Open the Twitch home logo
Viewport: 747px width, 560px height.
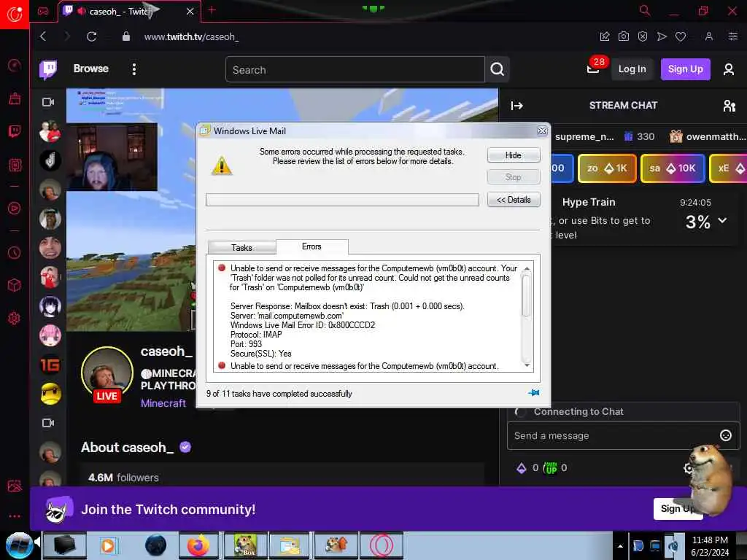click(x=48, y=69)
